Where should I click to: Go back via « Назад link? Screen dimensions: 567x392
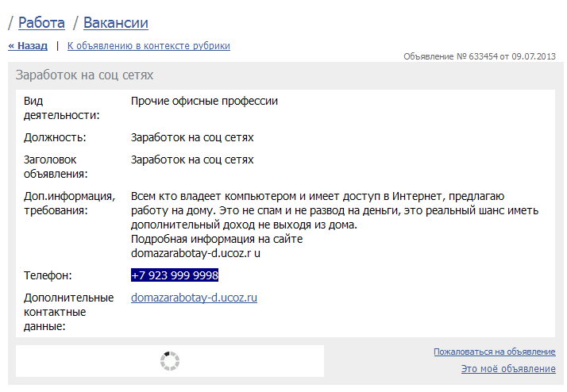tap(28, 46)
